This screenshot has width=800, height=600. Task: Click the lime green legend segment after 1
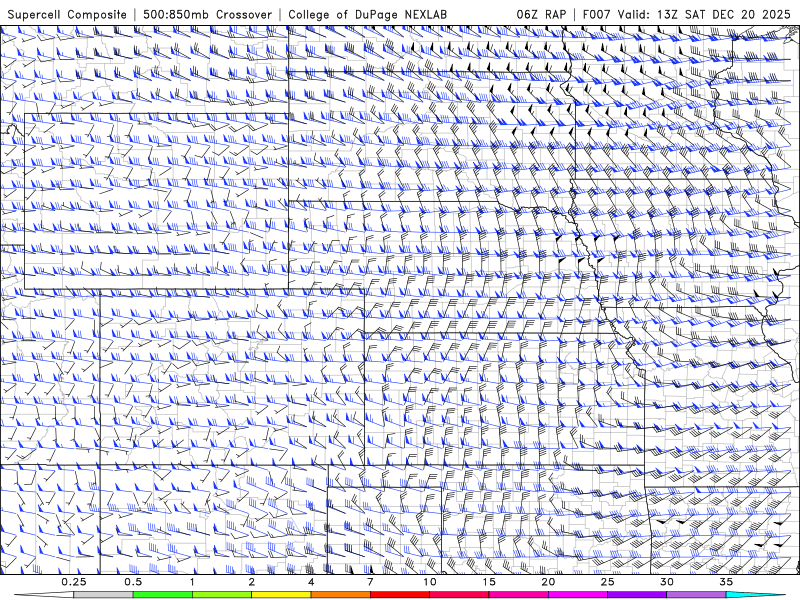point(222,595)
